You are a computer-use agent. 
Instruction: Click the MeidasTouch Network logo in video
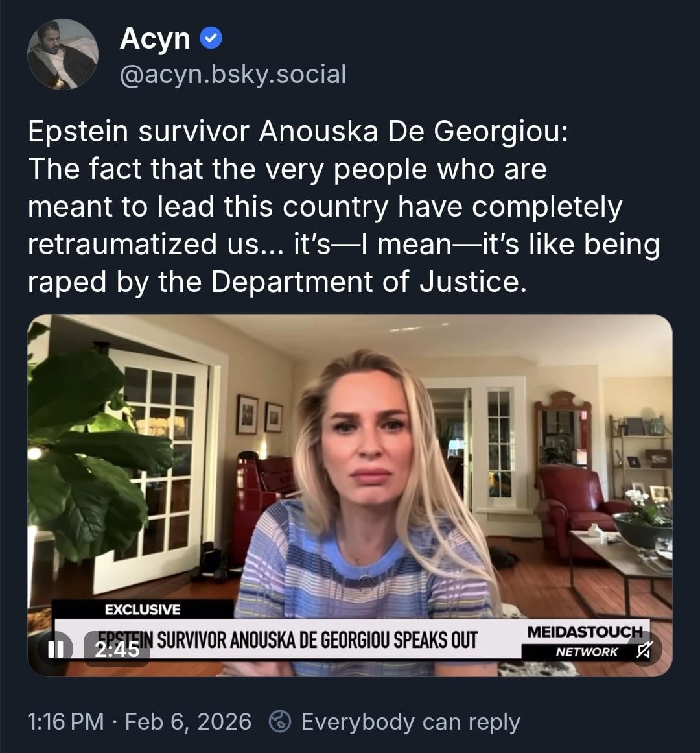point(585,641)
